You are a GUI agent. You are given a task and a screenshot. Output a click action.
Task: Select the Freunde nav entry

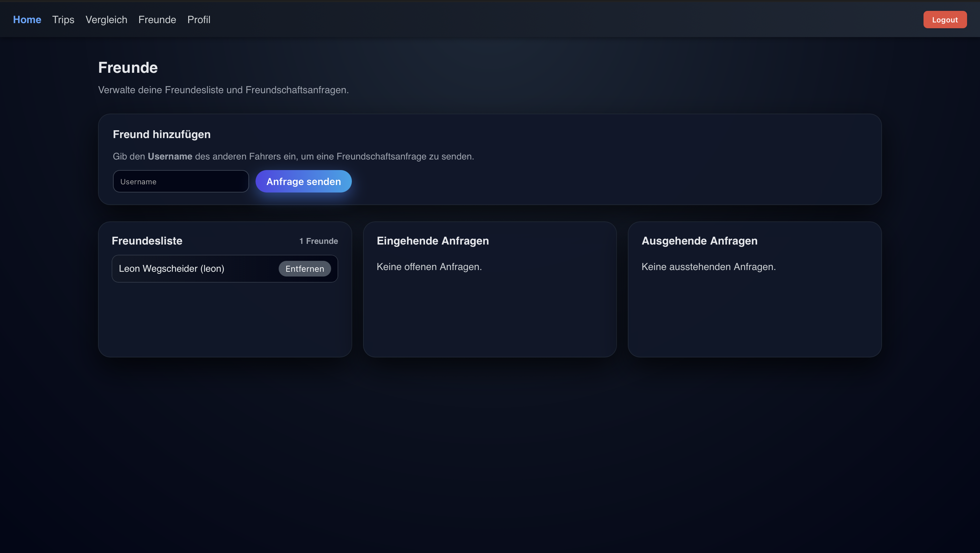[157, 19]
